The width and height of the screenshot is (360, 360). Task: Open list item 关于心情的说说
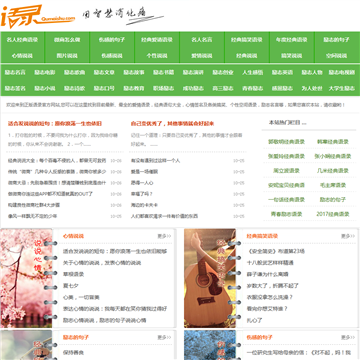point(102,263)
